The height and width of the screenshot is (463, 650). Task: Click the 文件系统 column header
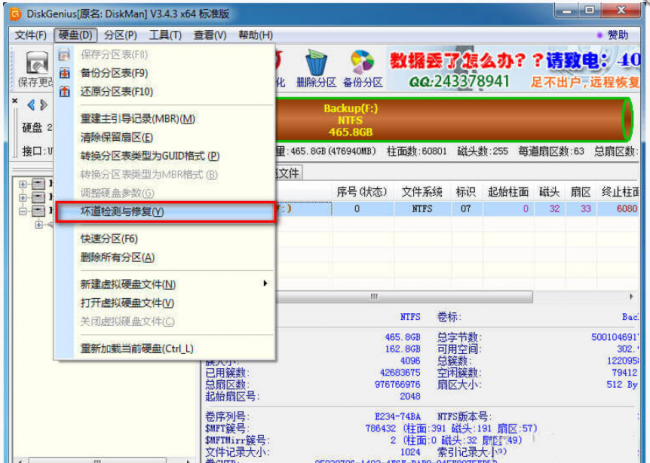[x=422, y=192]
